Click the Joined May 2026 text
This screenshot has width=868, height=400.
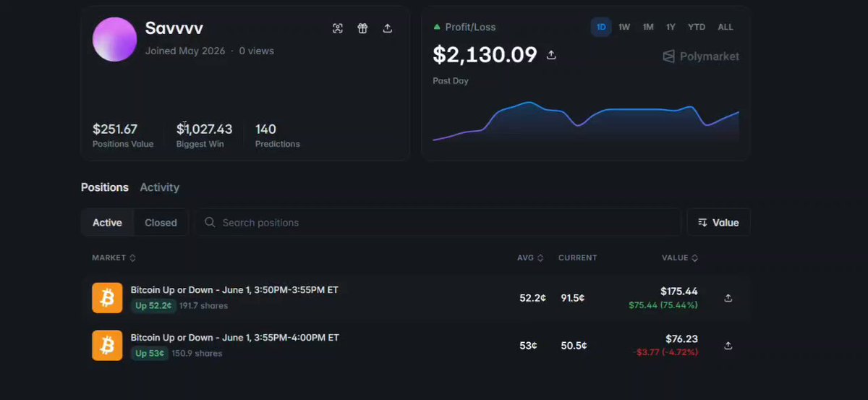tap(185, 51)
